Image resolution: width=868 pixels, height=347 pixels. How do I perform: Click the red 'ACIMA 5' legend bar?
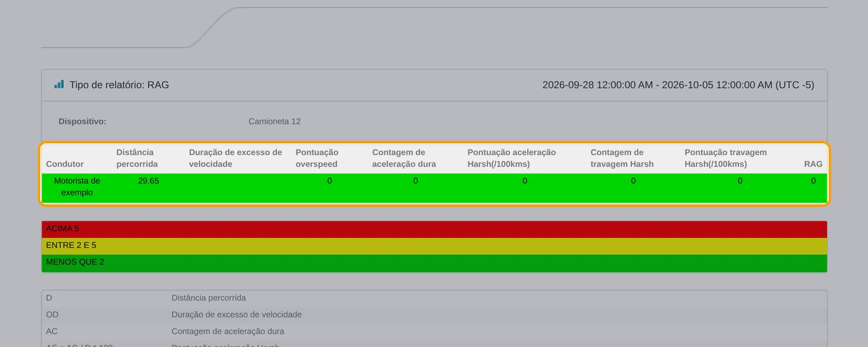[434, 229]
